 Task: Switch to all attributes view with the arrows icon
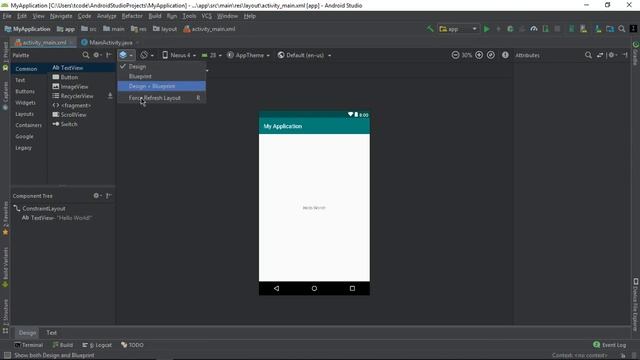(600, 55)
